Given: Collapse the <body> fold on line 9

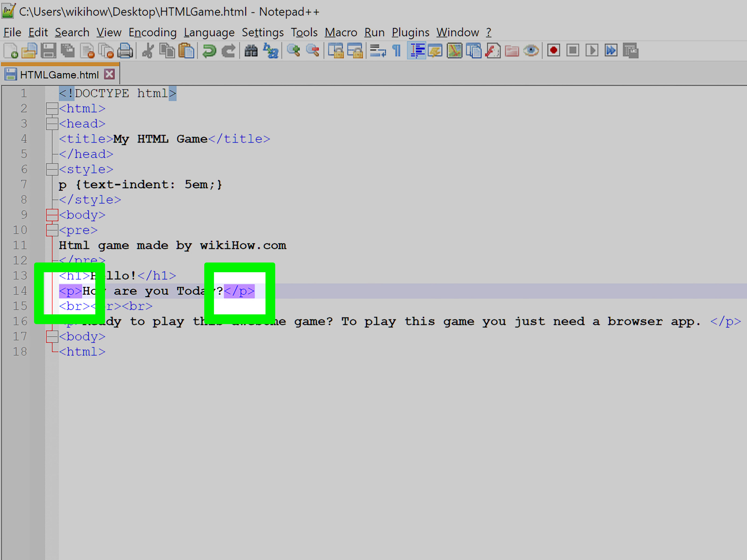Looking at the screenshot, I should tap(52, 215).
